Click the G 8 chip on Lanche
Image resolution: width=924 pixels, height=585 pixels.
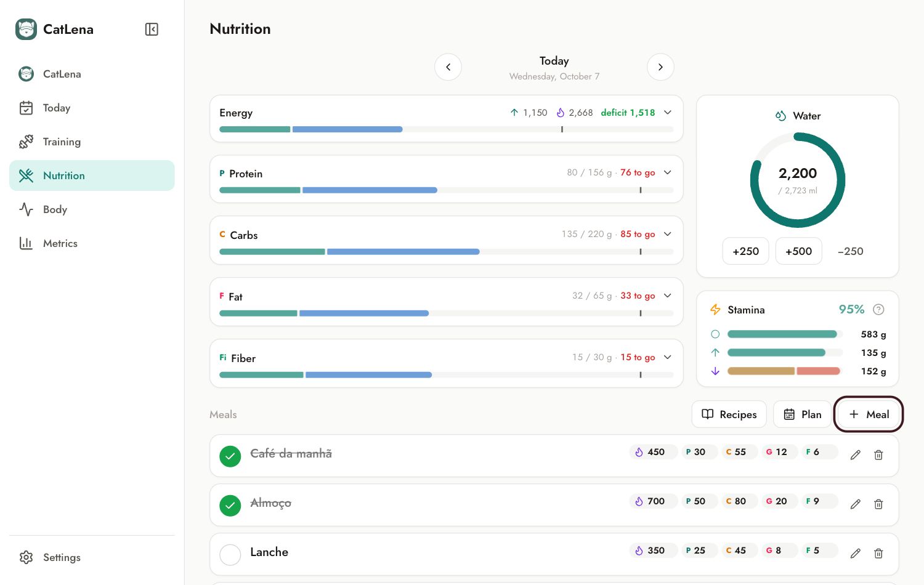click(779, 551)
